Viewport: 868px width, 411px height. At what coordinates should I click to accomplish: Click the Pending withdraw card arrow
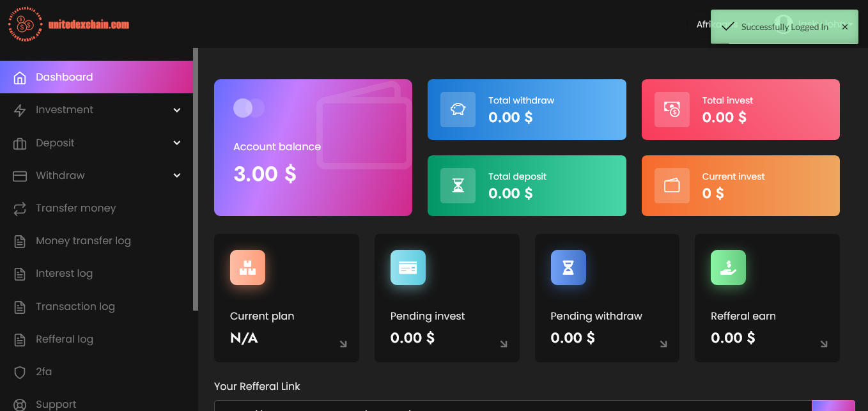(663, 344)
